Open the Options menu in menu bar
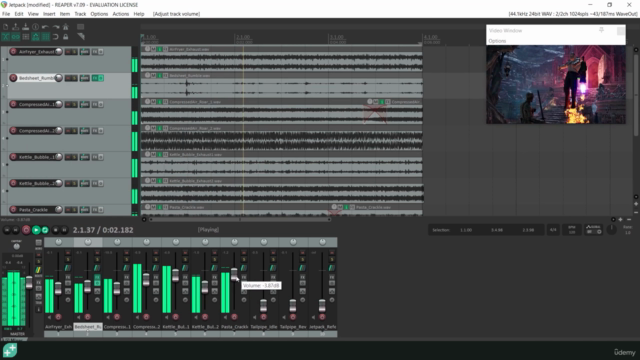 [99, 14]
